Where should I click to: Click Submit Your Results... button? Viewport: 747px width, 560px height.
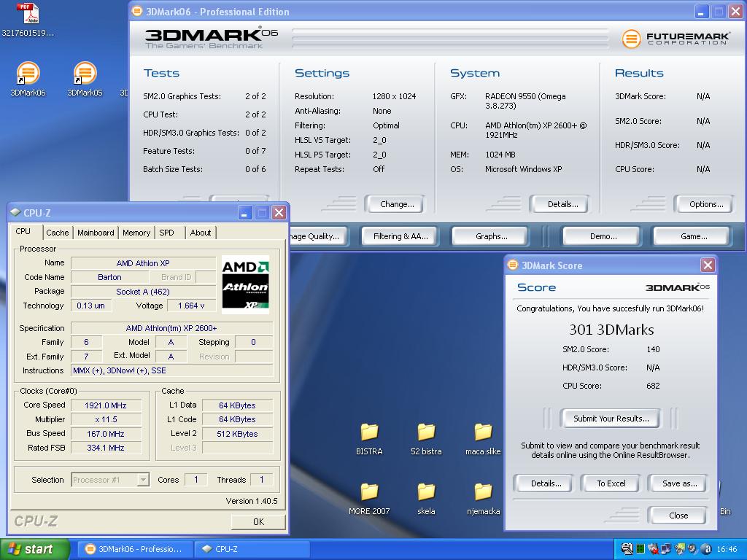click(x=611, y=419)
